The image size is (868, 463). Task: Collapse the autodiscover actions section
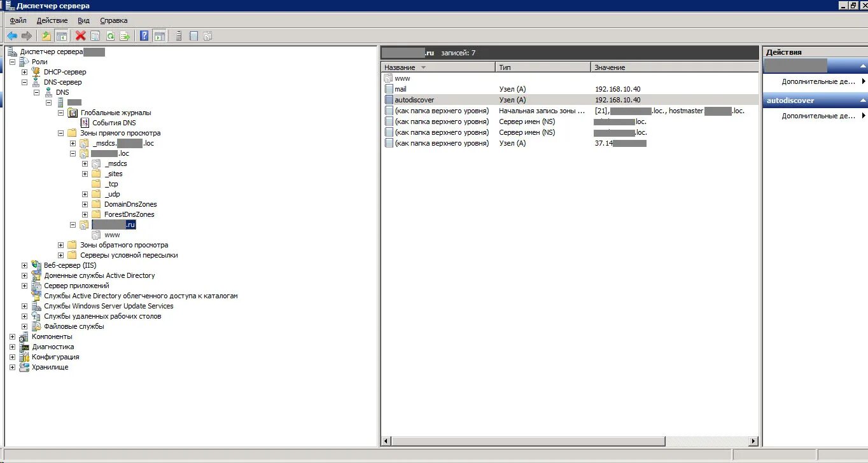862,100
